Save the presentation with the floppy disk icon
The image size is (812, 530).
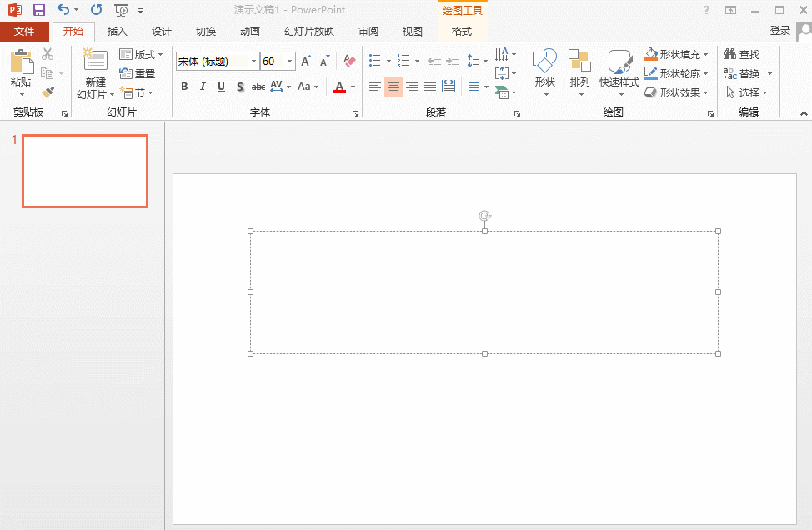[x=39, y=10]
